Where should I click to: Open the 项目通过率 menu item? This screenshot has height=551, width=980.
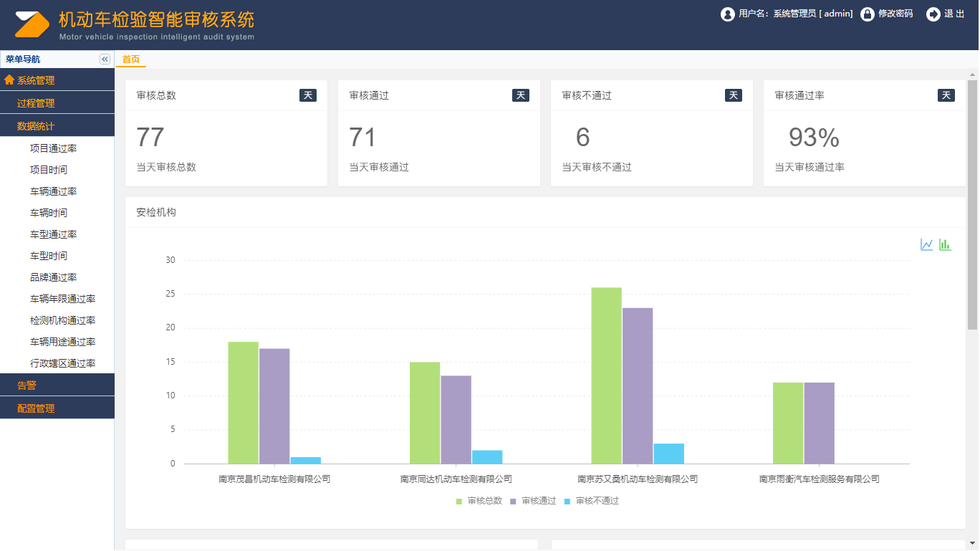[x=54, y=148]
